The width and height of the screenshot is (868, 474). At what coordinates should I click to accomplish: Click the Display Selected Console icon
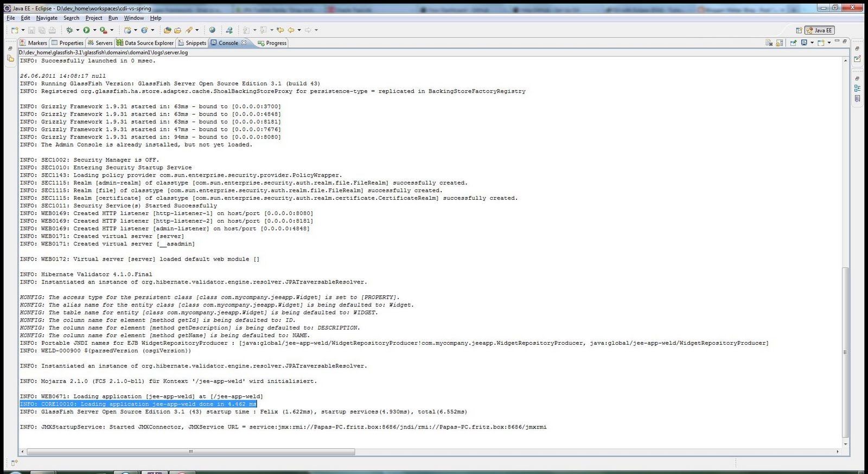[x=804, y=42]
